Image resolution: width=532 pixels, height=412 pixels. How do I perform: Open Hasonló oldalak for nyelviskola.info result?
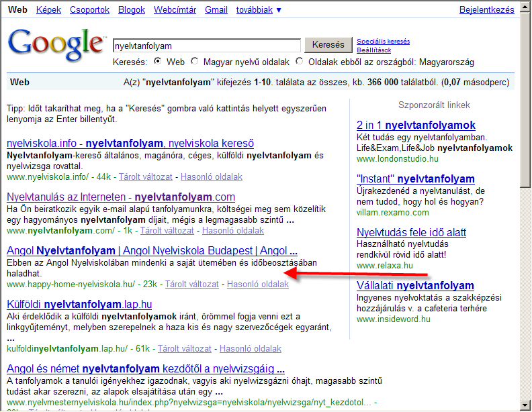212,177
